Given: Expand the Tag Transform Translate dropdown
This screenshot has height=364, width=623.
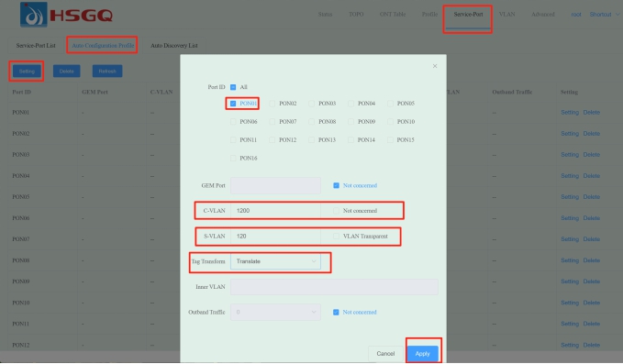Looking at the screenshot, I should 275,261.
